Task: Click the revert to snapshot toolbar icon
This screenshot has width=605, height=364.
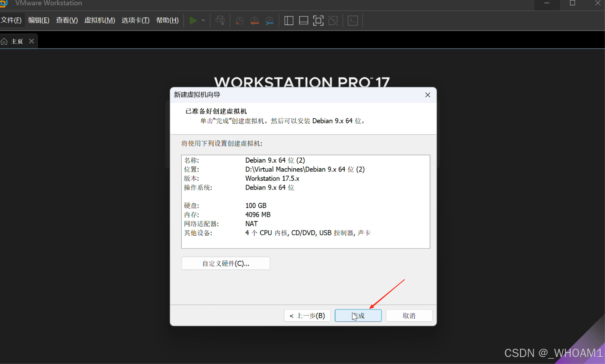Action: 254,20
